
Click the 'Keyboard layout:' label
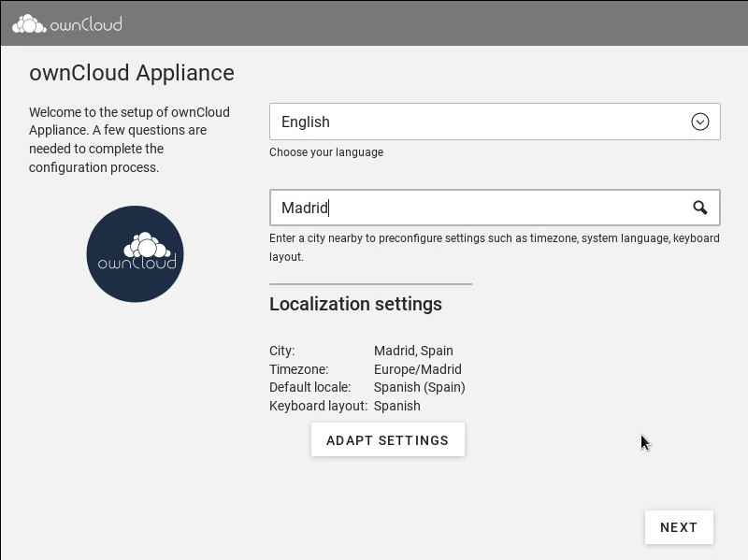318,406
